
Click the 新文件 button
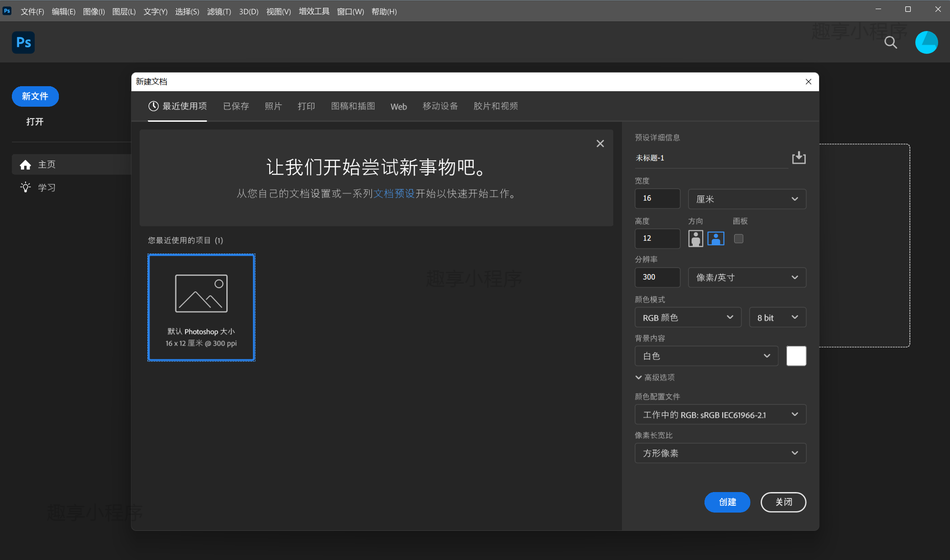(35, 96)
